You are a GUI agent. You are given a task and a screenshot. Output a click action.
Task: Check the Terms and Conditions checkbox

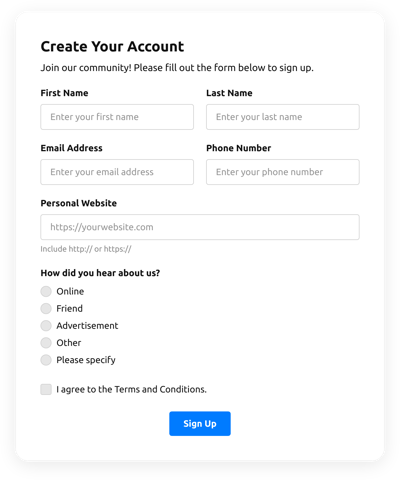click(46, 389)
